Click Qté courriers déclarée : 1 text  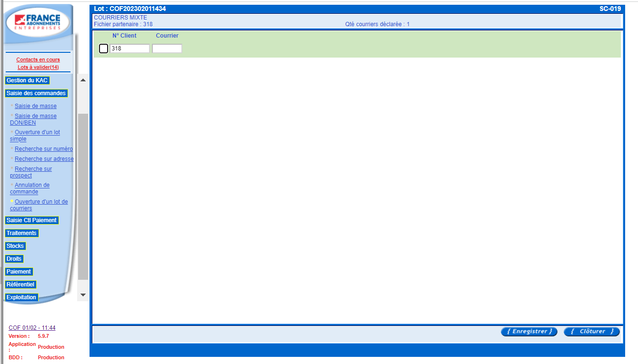pos(378,24)
